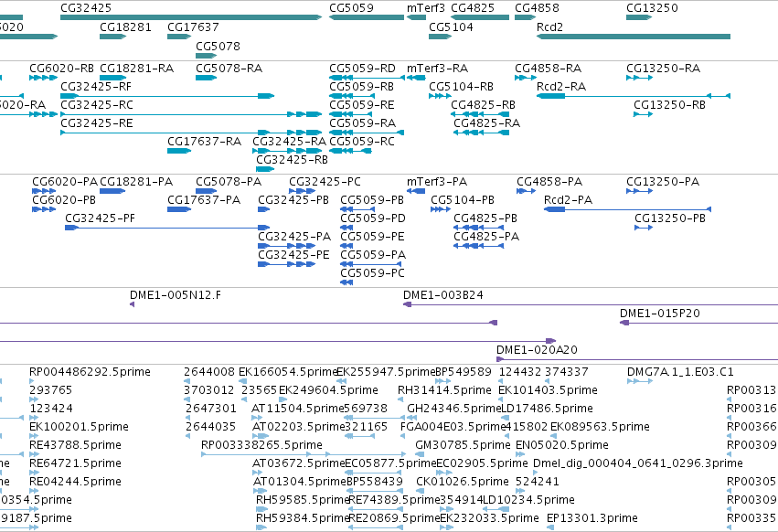The image size is (778, 532).
Task: Select transcript CG17637-RA
Action: pyautogui.click(x=179, y=151)
